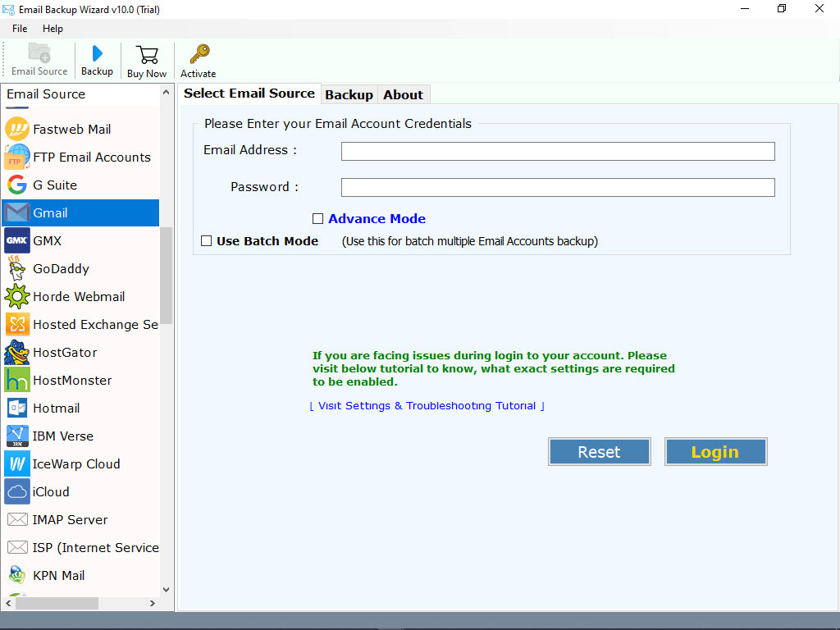Click the Activate key icon
The height and width of the screenshot is (630, 840).
(199, 54)
